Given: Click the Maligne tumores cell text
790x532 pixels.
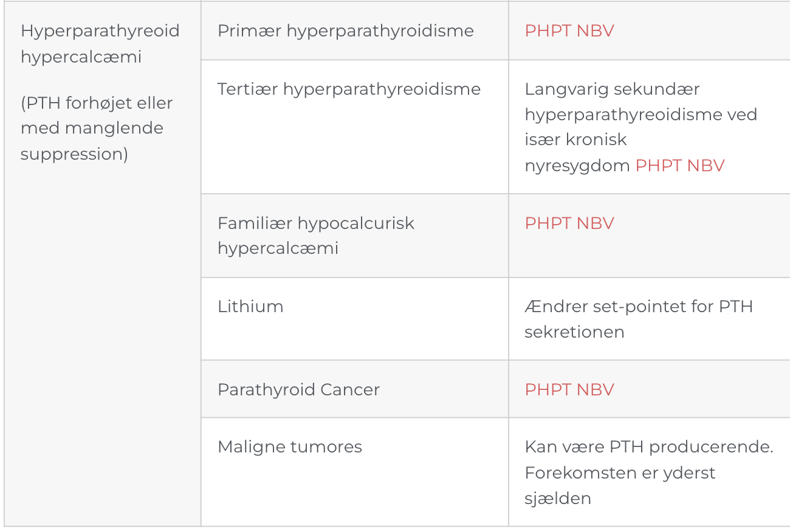Looking at the screenshot, I should coord(290,447).
